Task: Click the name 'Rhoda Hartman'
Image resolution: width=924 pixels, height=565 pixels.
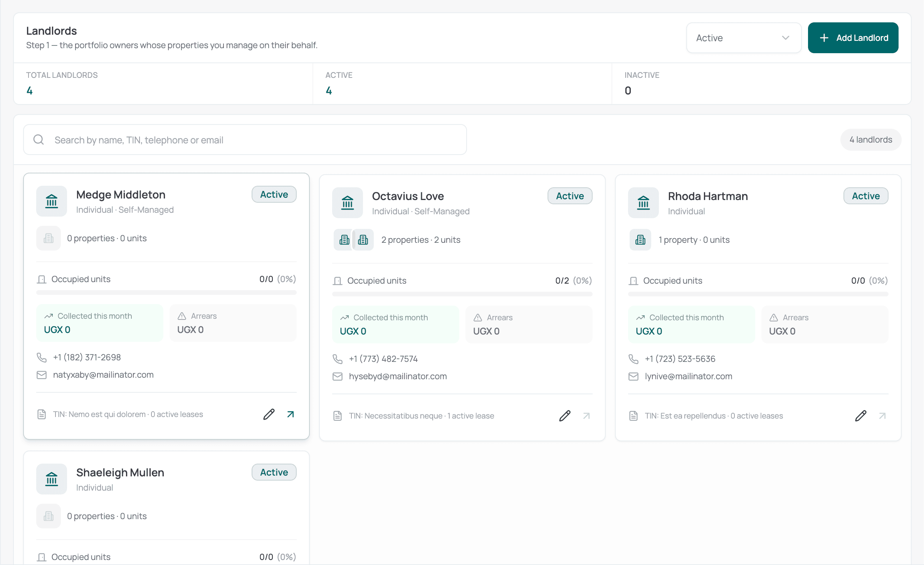Action: point(708,196)
